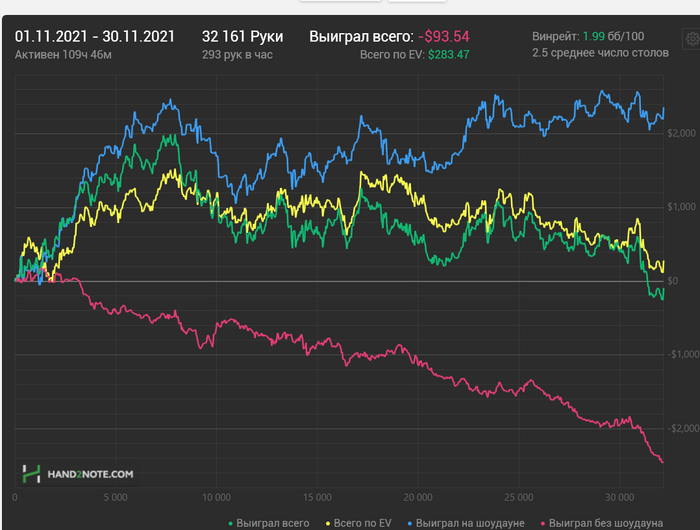Click the 20 000 x-axis label
Image resolution: width=700 pixels, height=530 pixels.
(x=418, y=497)
